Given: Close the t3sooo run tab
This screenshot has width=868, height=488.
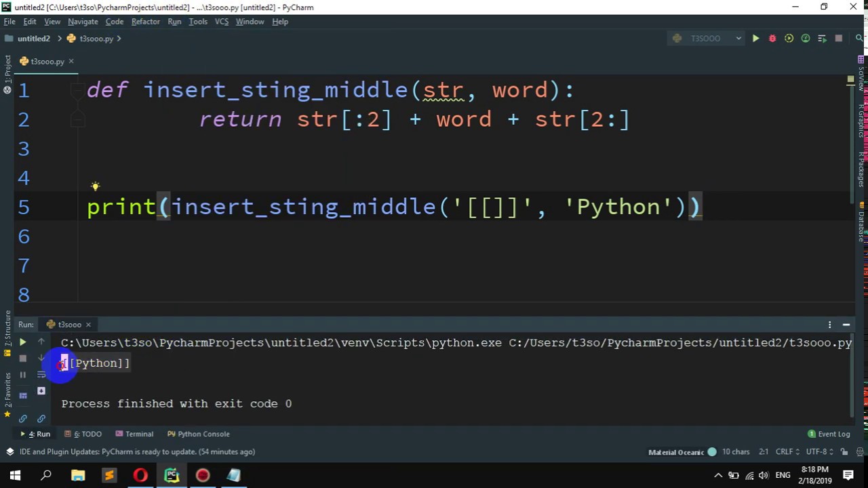Looking at the screenshot, I should pos(88,325).
